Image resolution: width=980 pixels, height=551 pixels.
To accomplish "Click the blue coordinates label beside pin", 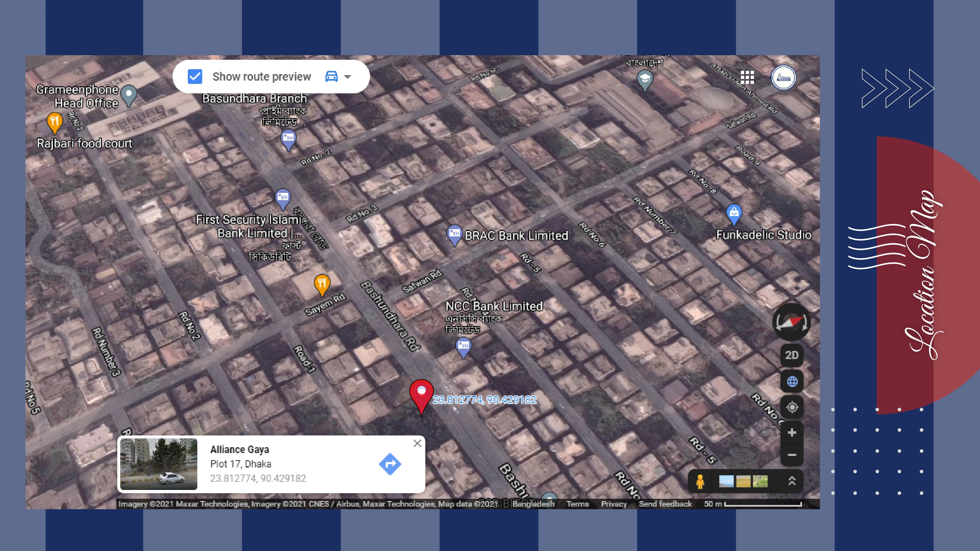I will (485, 400).
